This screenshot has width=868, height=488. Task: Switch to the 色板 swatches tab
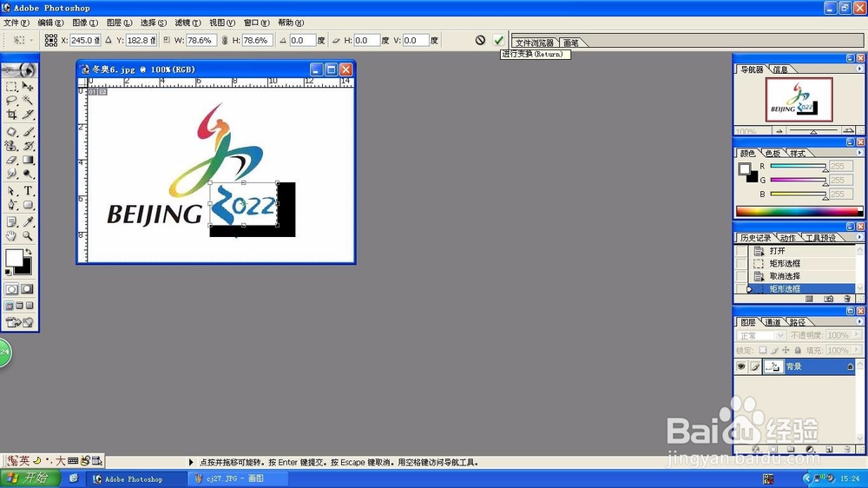pyautogui.click(x=773, y=154)
